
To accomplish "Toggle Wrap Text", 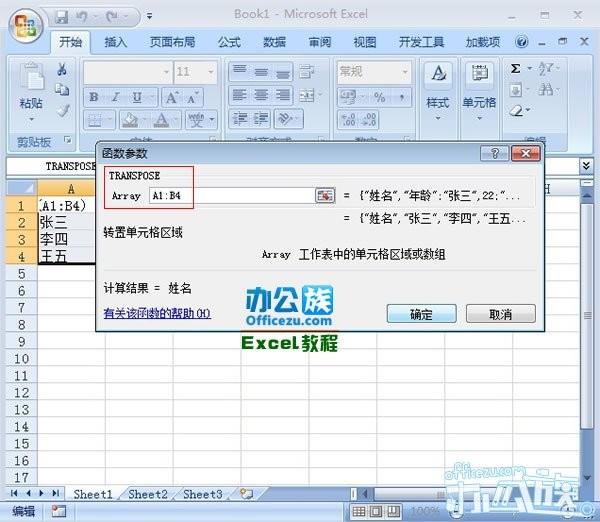I will pos(307,71).
